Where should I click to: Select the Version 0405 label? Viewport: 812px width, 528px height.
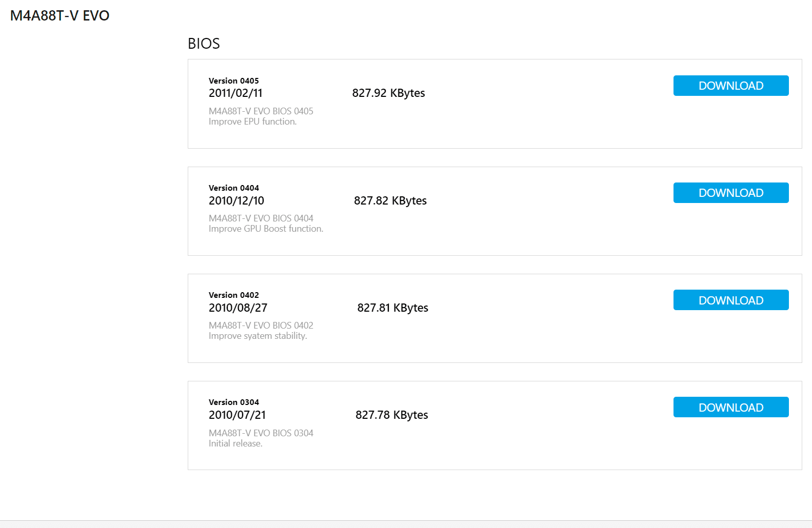[x=234, y=80]
